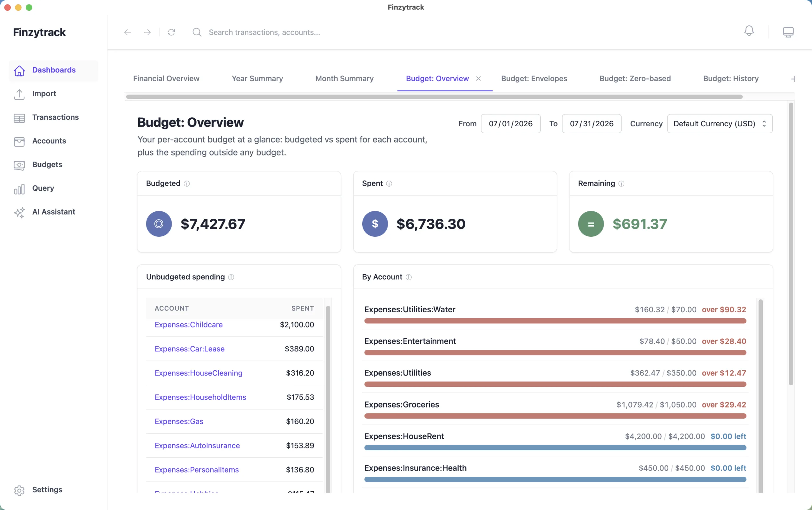The width and height of the screenshot is (812, 510).
Task: Open Expenses:Childcare account link
Action: click(x=188, y=324)
